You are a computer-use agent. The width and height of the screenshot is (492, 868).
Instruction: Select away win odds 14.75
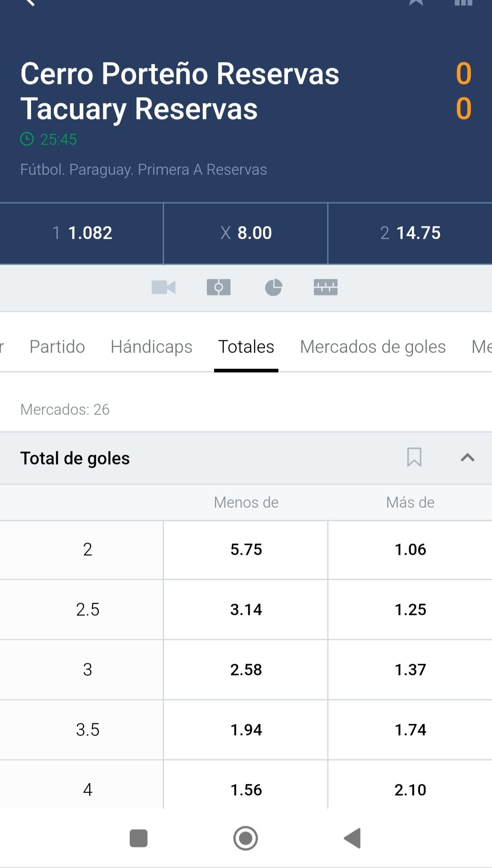pyautogui.click(x=410, y=233)
